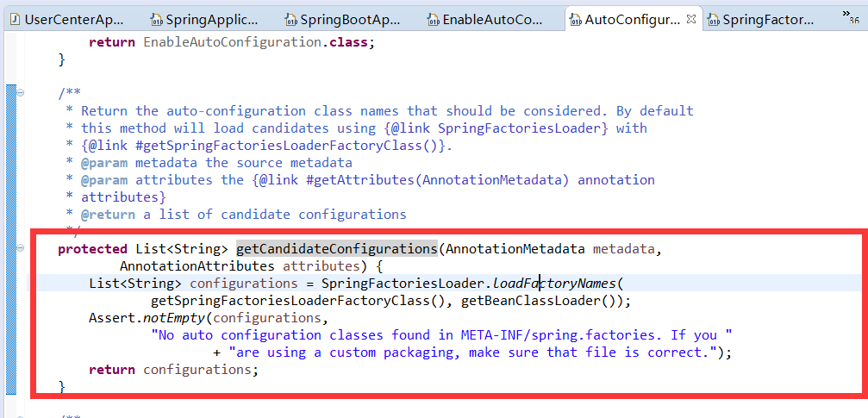The height and width of the screenshot is (418, 868).
Task: Click the highlighted getCandidateConfigurations method name
Action: [x=336, y=248]
